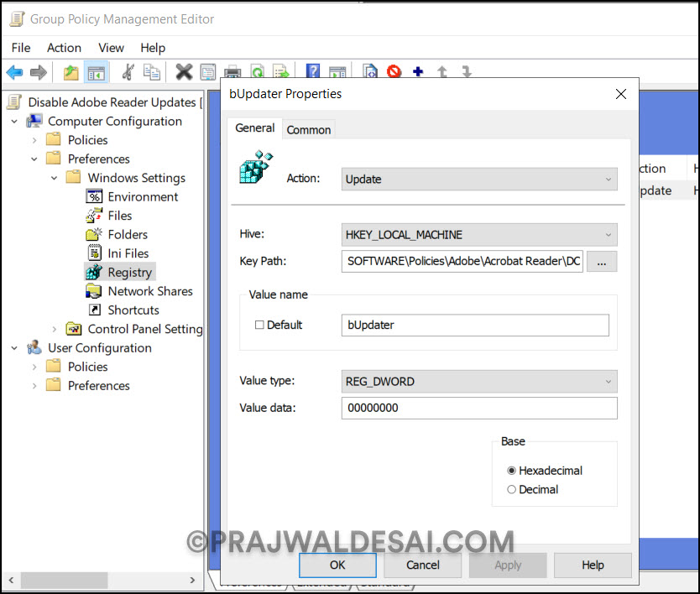The image size is (700, 594).
Task: Click the Move item down arrow icon
Action: tap(467, 71)
